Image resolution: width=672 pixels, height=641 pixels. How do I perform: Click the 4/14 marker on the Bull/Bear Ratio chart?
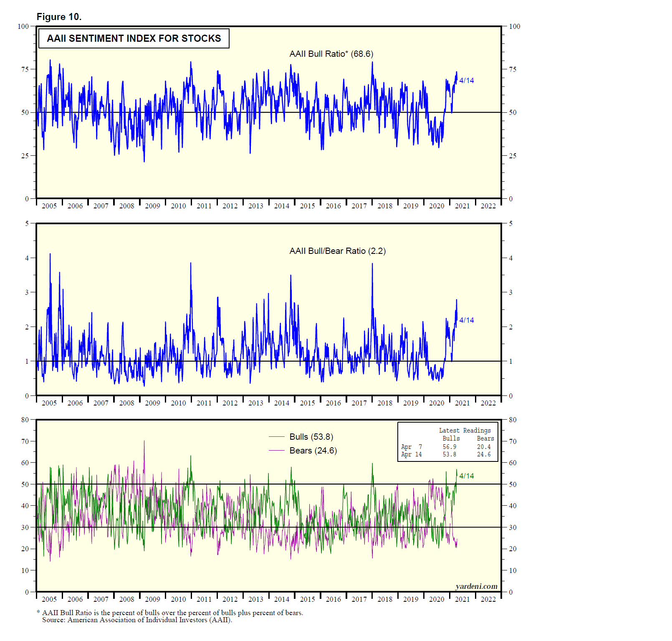[x=466, y=320]
